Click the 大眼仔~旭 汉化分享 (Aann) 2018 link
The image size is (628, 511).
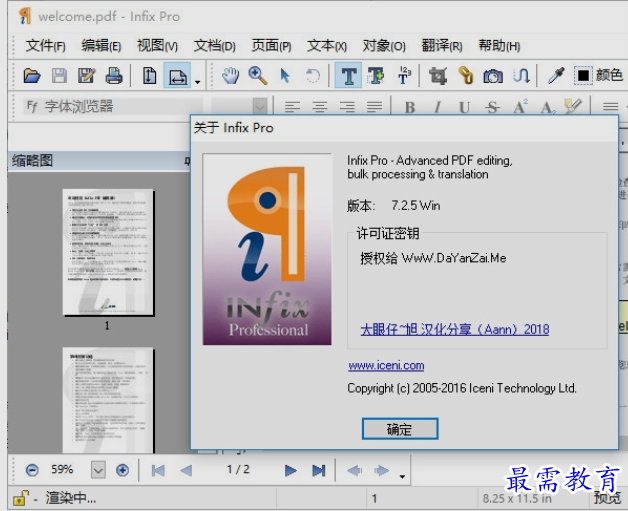[455, 330]
